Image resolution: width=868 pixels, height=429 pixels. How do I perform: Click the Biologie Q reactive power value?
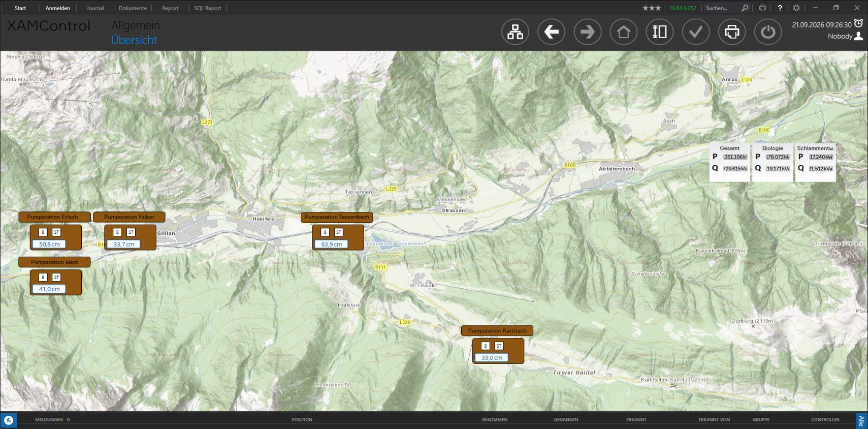click(x=778, y=168)
